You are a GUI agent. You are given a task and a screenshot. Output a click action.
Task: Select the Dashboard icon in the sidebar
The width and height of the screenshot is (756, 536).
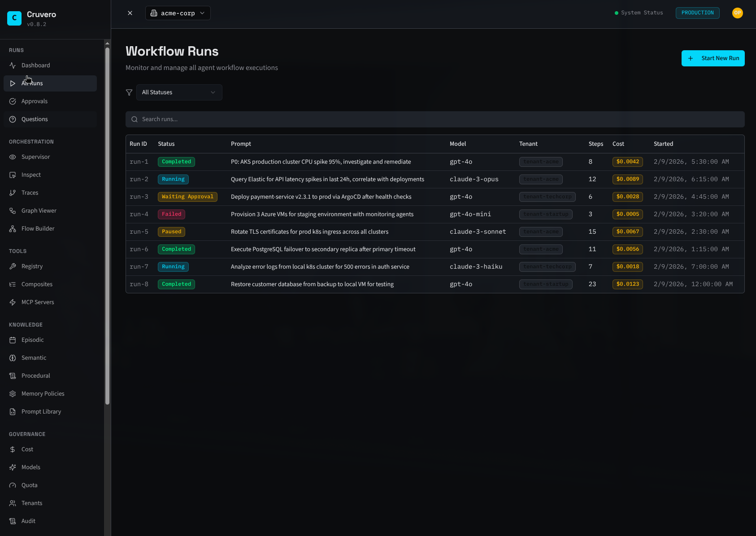click(x=13, y=65)
